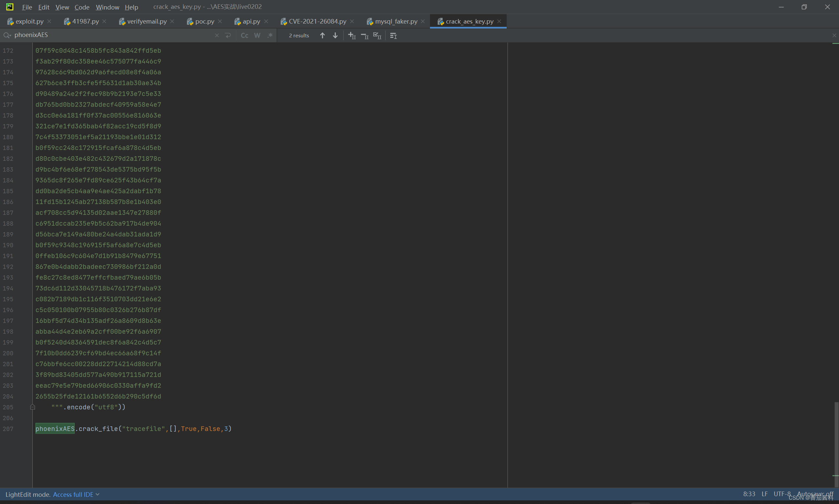
Task: Close the verifyemail.py tab
Action: (x=172, y=21)
